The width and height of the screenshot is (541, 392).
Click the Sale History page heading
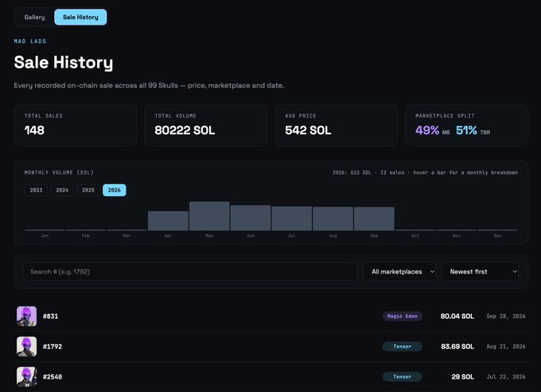[64, 62]
